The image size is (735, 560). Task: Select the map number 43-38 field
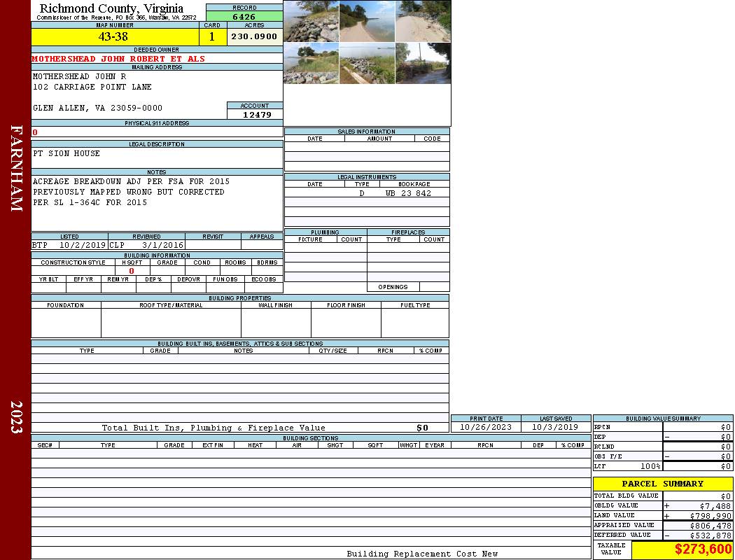114,36
